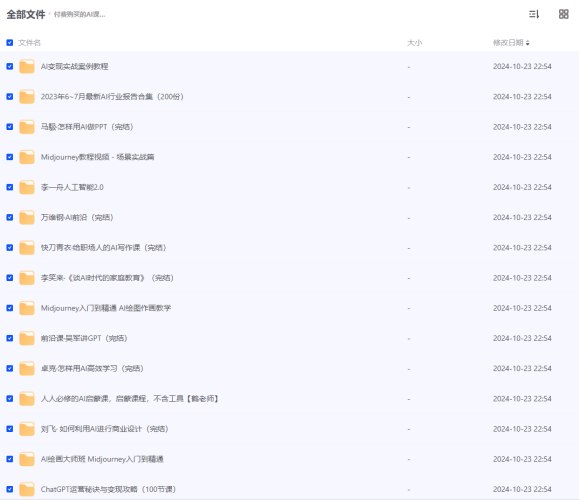Viewport: 580px width, 500px height.
Task: Uncheck the 2023年6~7月最新AI行业报告合集 checkbox
Action: pyautogui.click(x=10, y=97)
